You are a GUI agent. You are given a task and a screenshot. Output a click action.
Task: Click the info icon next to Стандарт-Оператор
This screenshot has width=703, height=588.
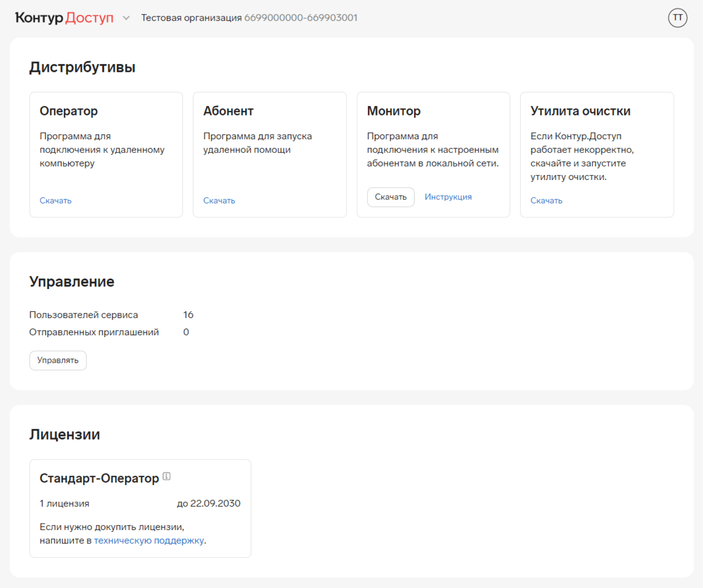[167, 476]
